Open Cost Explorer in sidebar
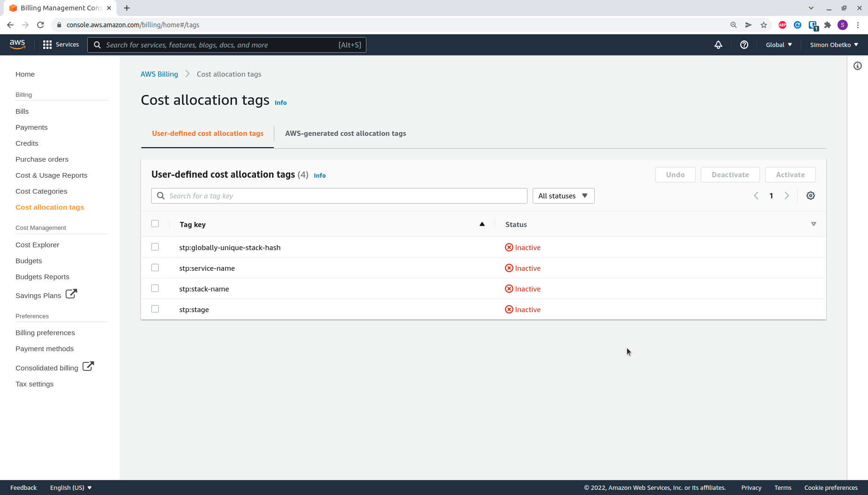This screenshot has height=495, width=868. point(37,245)
